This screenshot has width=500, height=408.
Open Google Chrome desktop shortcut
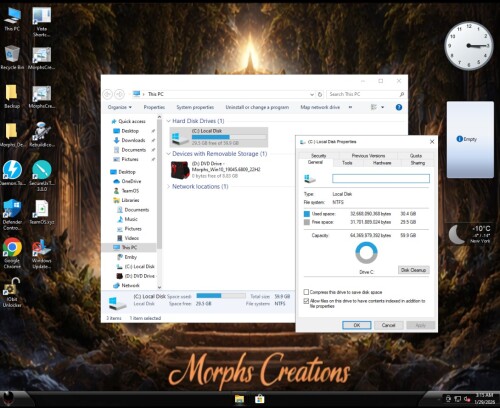pos(12,253)
